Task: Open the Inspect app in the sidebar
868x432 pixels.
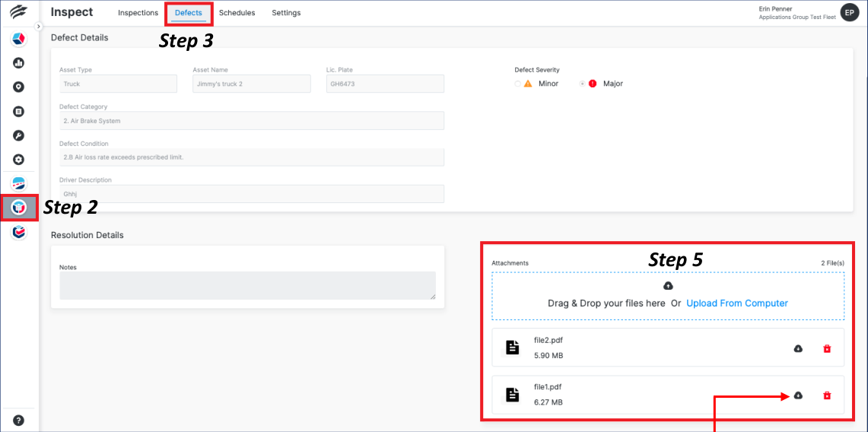Action: 19,208
